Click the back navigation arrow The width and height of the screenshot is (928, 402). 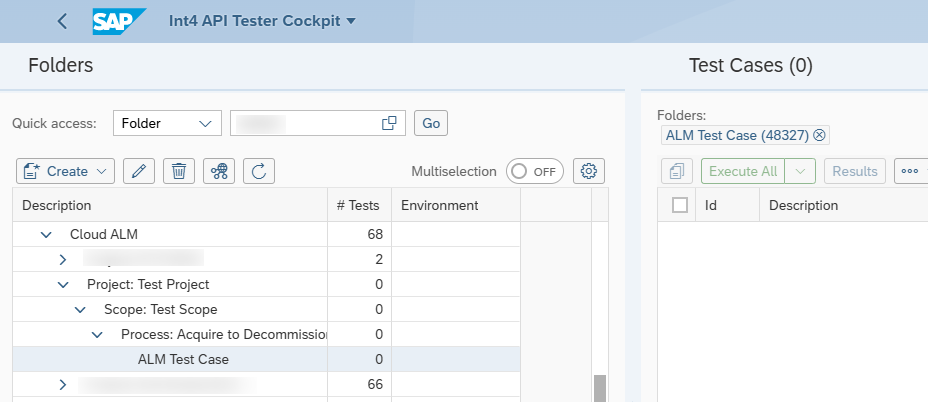tap(62, 21)
